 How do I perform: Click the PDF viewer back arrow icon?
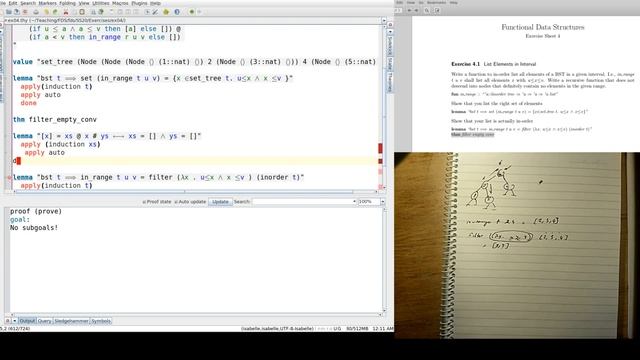point(409,10)
